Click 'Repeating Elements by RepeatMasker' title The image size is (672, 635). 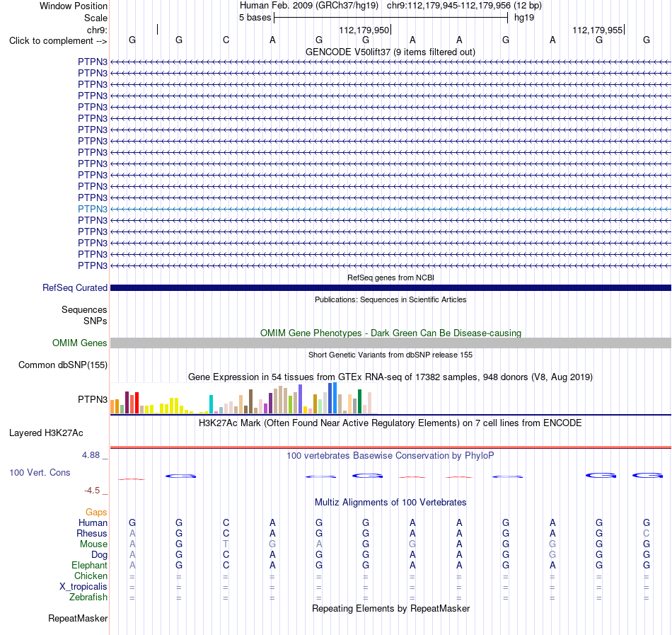pos(390,608)
